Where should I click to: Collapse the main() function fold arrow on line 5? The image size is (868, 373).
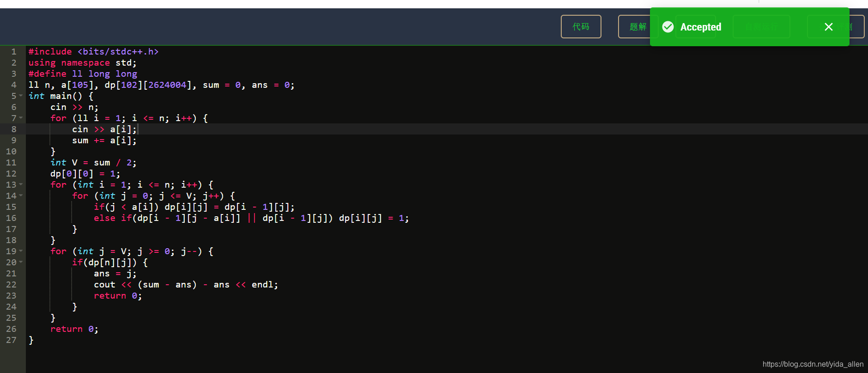[21, 96]
